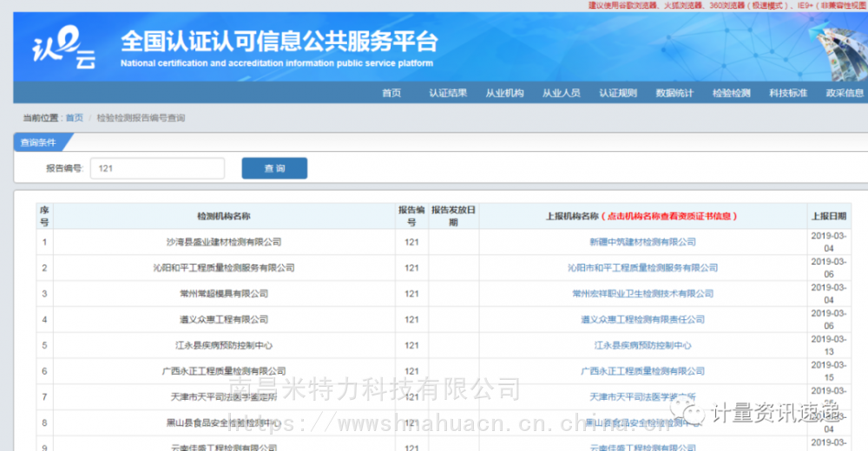This screenshot has height=451, width=868.
Task: Select the black 江永县疾病预防控制中心 testing-agency cell
Action: point(224,345)
